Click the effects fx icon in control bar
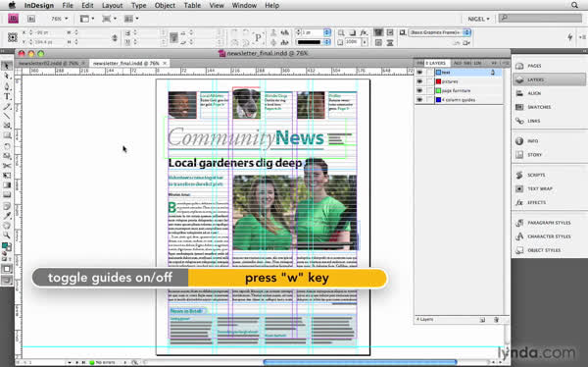This screenshot has height=367, width=588. point(364,32)
